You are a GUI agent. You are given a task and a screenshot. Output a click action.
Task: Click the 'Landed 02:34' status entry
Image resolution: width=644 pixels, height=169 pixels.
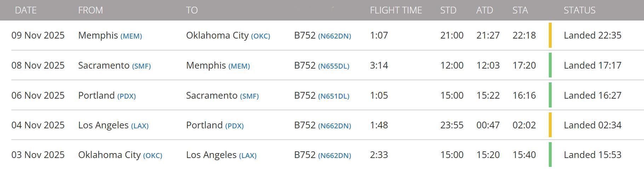point(592,125)
